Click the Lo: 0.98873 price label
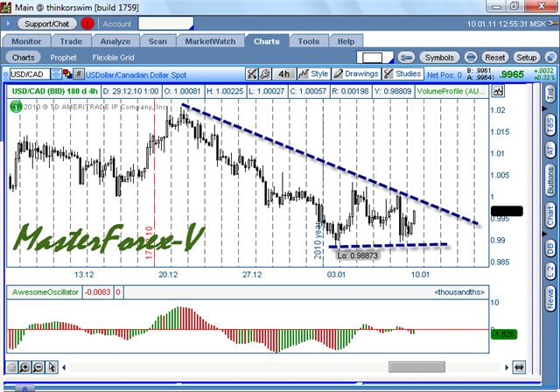 pos(358,255)
